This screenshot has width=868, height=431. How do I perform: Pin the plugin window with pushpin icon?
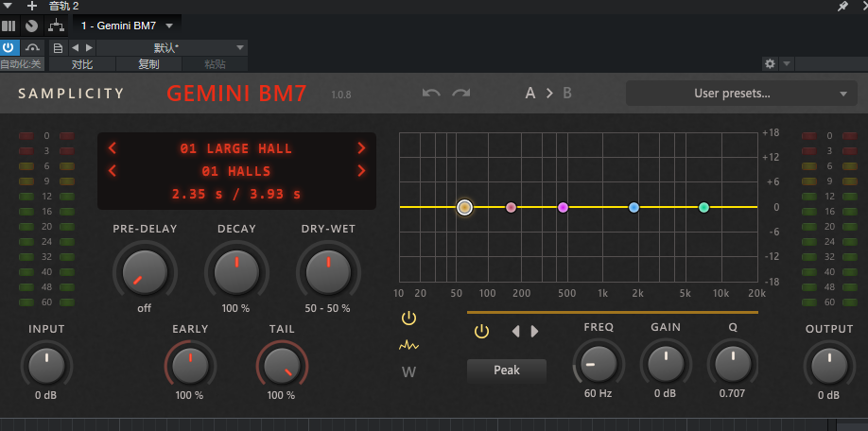click(842, 6)
